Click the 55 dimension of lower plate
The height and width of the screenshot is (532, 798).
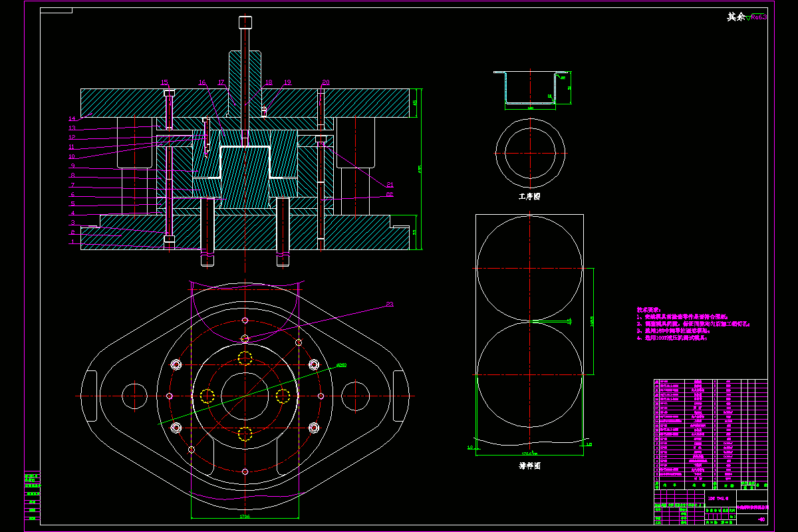414,232
